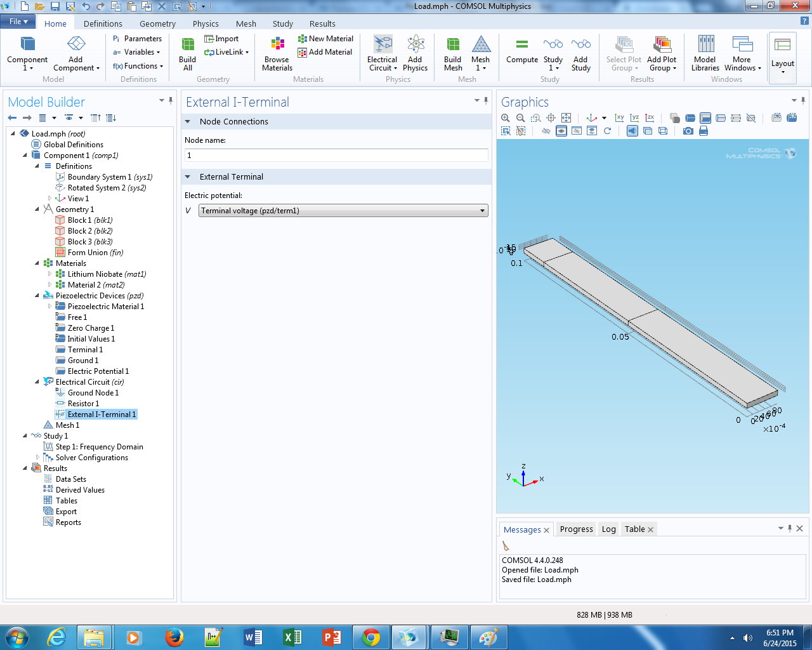The width and height of the screenshot is (812, 650).
Task: Open the Geometry ribbon tab
Action: tap(157, 23)
